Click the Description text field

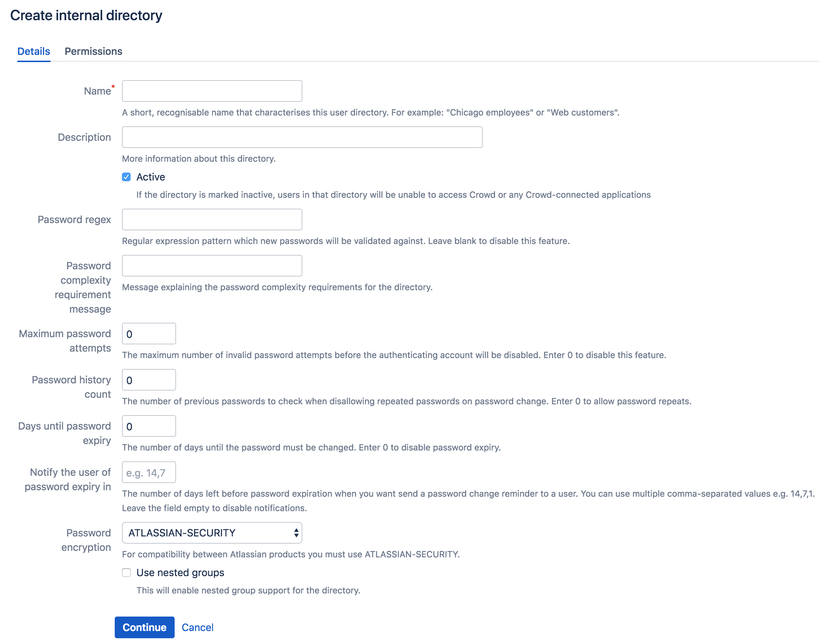(302, 137)
